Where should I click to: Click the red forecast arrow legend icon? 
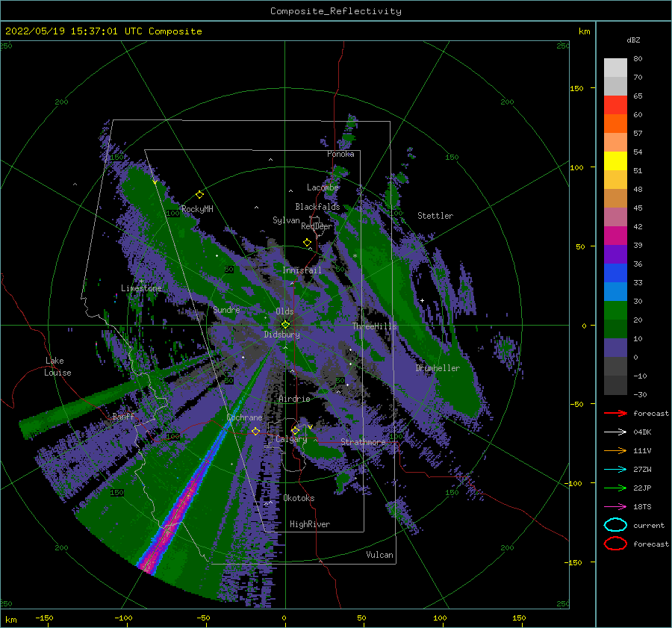(615, 413)
